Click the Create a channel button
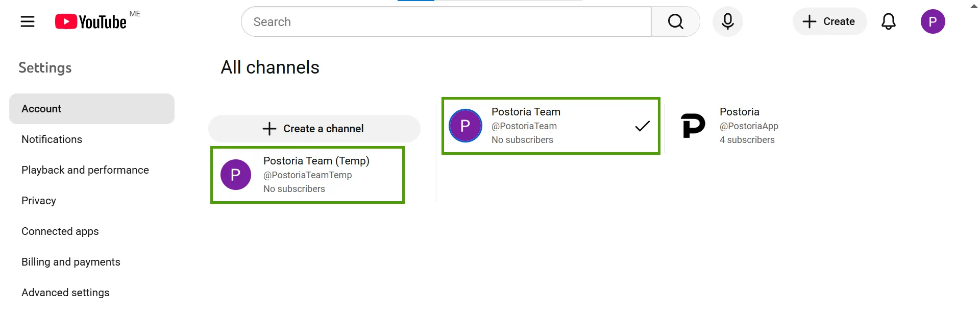This screenshot has width=980, height=311. (x=314, y=128)
